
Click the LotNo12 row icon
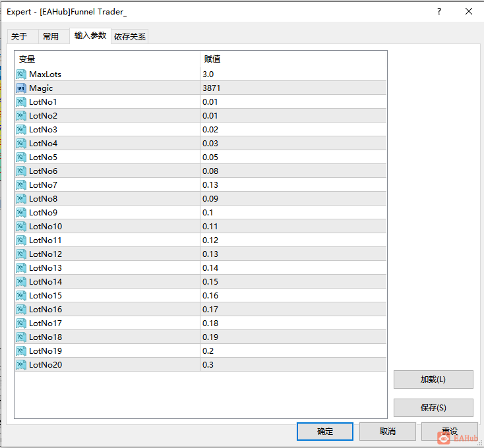click(21, 254)
